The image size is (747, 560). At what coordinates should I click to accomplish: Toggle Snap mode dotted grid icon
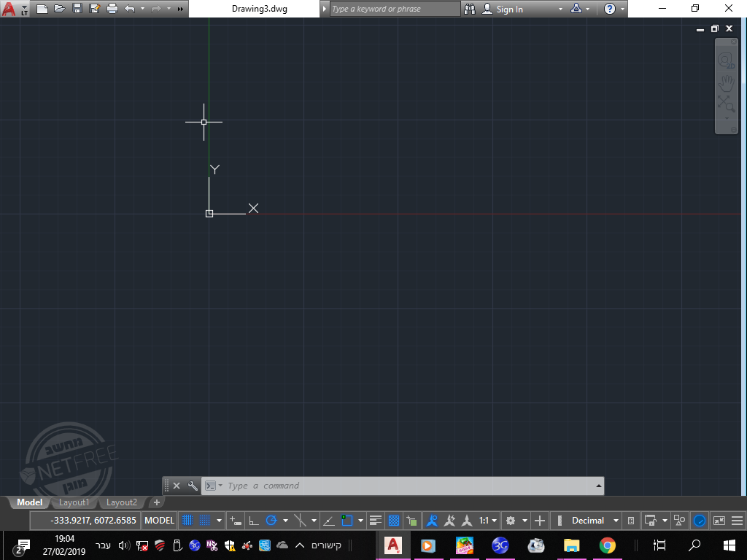pyautogui.click(x=204, y=521)
